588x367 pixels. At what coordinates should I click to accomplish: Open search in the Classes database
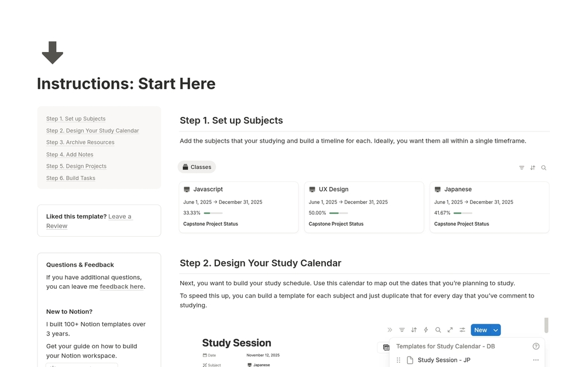[544, 168]
